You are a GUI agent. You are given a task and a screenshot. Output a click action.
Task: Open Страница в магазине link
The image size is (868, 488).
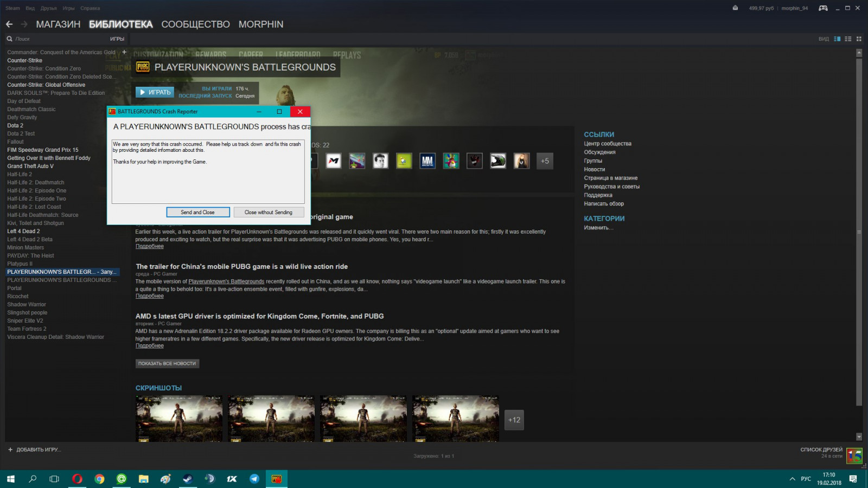[x=611, y=178]
